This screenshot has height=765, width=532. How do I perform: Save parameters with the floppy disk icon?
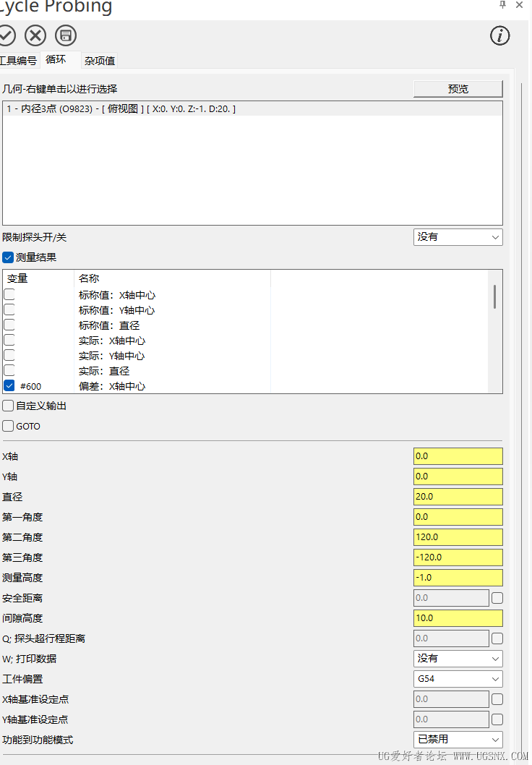[x=66, y=35]
